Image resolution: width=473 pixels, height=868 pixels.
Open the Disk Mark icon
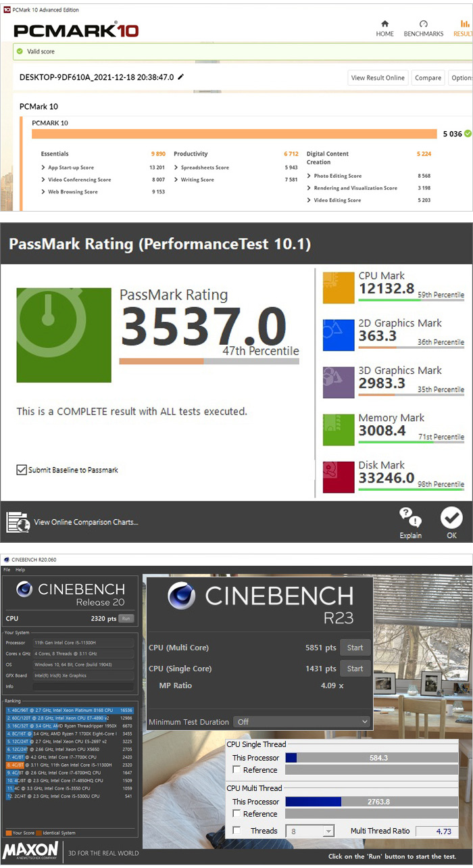(339, 477)
